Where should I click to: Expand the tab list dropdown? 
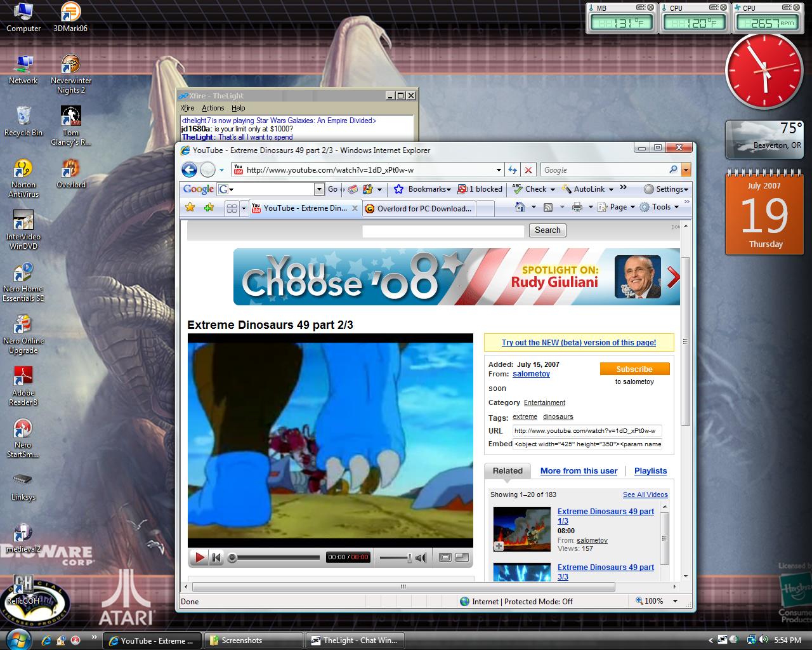[x=244, y=208]
